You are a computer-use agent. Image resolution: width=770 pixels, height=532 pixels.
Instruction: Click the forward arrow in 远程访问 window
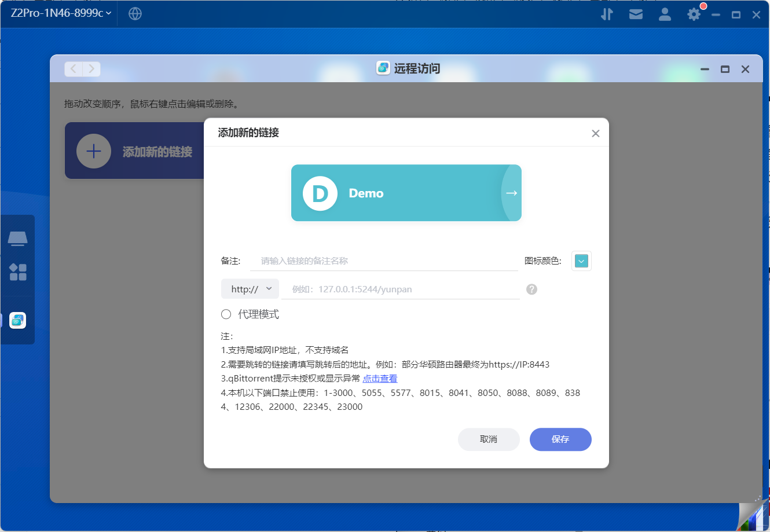pos(91,68)
